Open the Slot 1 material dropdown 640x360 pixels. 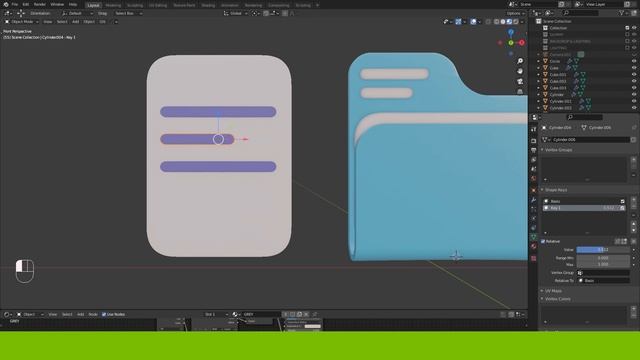(x=216, y=314)
